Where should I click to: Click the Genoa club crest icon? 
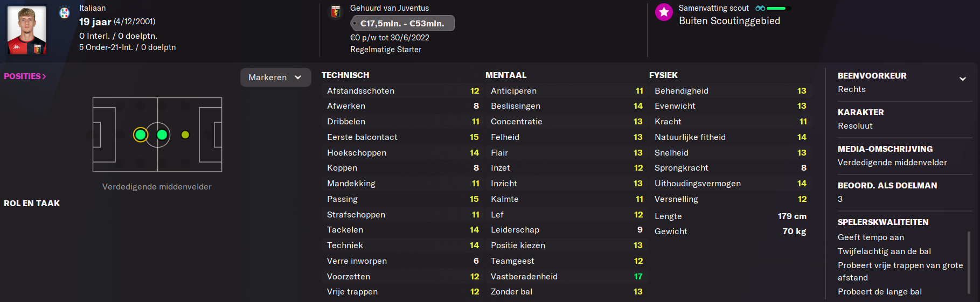[336, 12]
